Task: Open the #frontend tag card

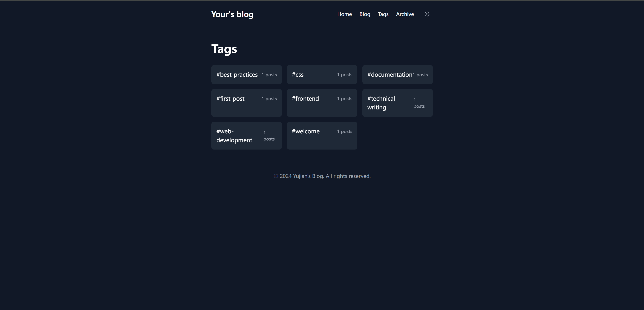Action: 322,103
